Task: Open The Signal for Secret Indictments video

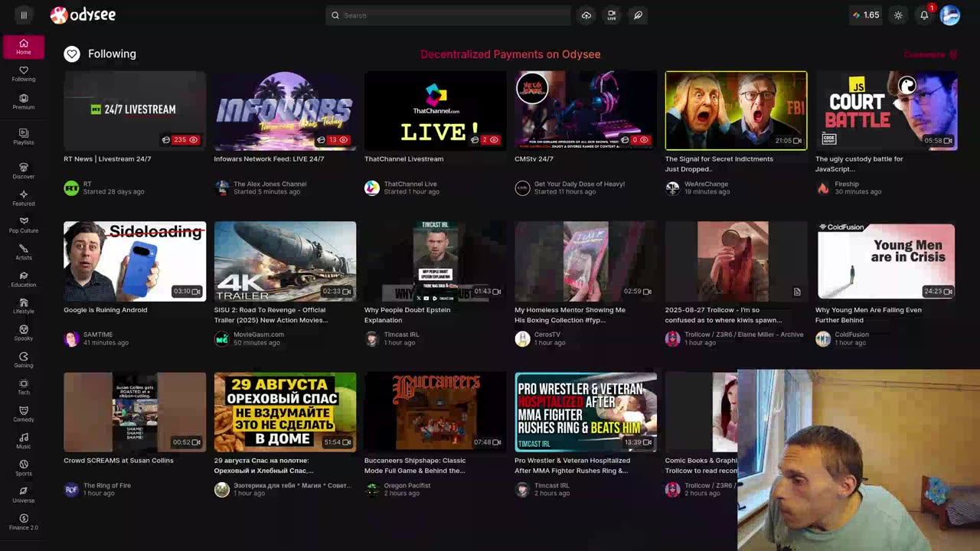Action: pos(736,111)
